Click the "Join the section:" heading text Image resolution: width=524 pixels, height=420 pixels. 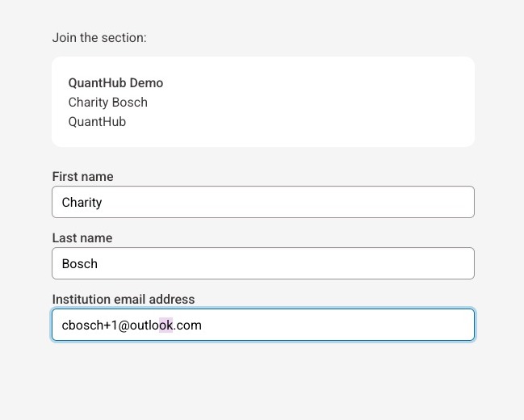[x=99, y=38]
